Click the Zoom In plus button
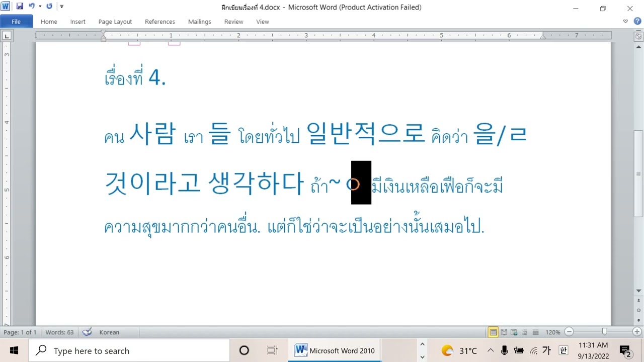The height and width of the screenshot is (362, 644). (x=637, y=332)
